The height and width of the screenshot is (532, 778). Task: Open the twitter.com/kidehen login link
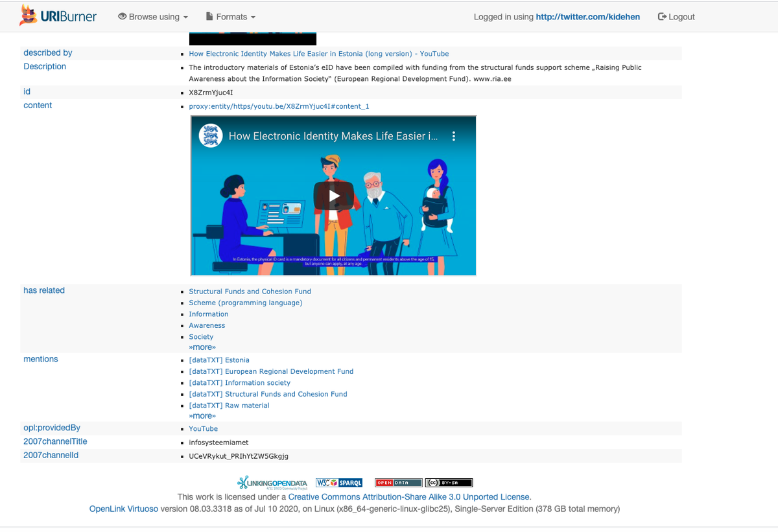click(587, 17)
